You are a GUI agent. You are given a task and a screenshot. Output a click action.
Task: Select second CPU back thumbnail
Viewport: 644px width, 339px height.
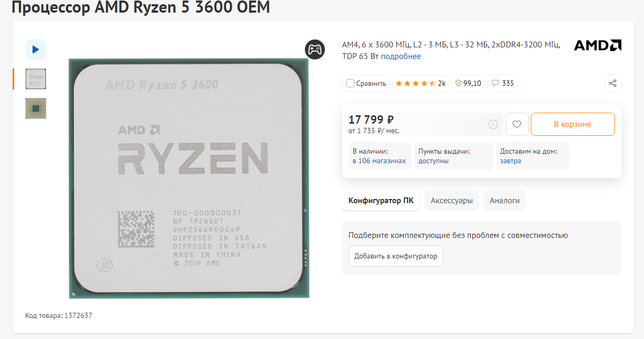click(x=36, y=108)
